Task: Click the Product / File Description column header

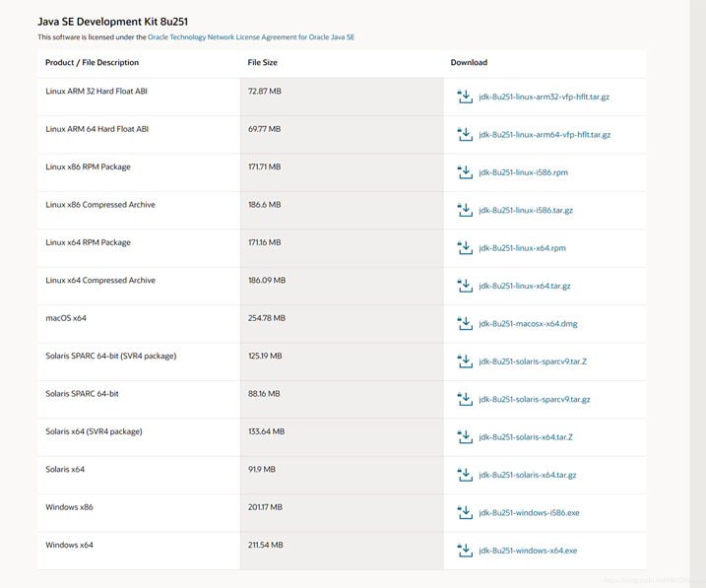Action: click(x=92, y=62)
